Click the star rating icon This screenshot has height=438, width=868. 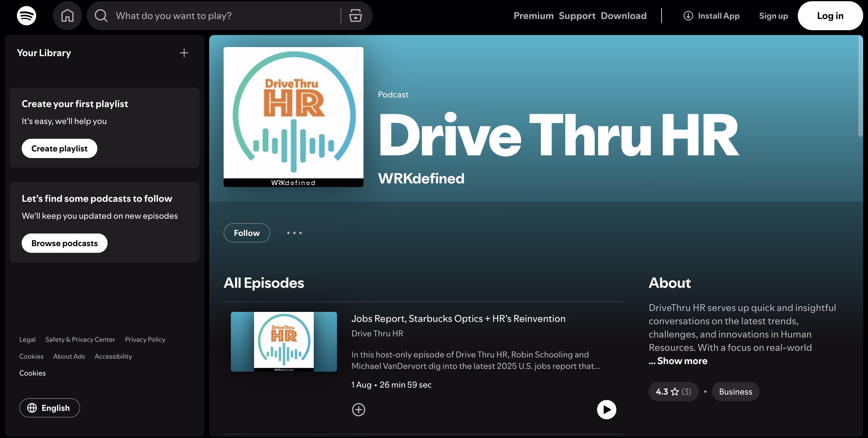675,392
